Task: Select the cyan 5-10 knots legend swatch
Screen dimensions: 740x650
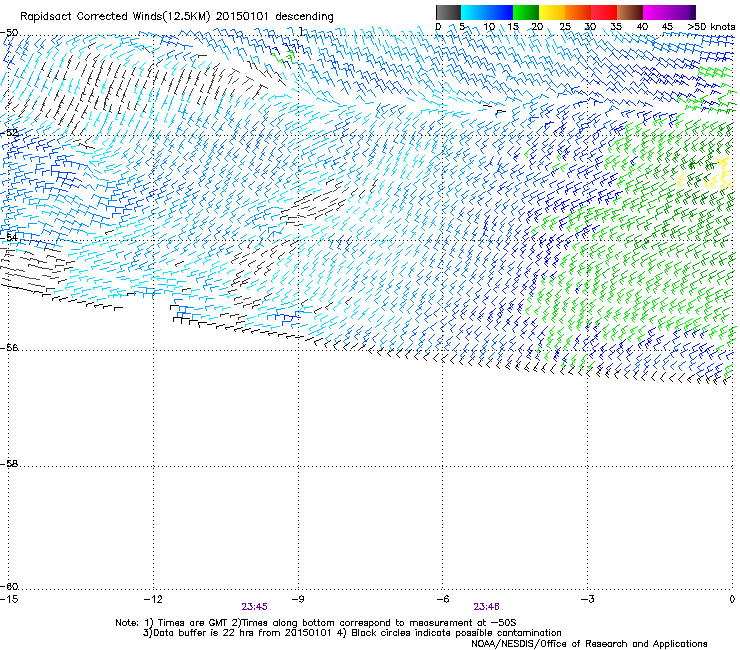Action: (474, 12)
